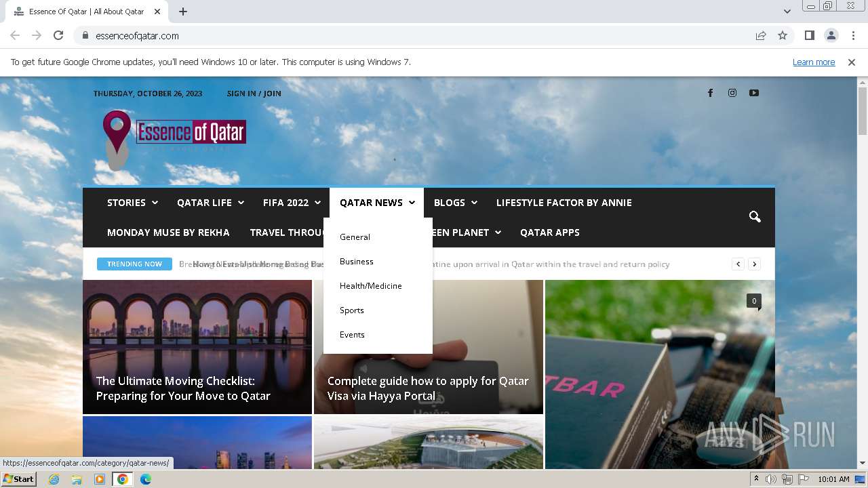Show previous trending news item
Viewport: 868px width, 488px height.
[x=738, y=264]
